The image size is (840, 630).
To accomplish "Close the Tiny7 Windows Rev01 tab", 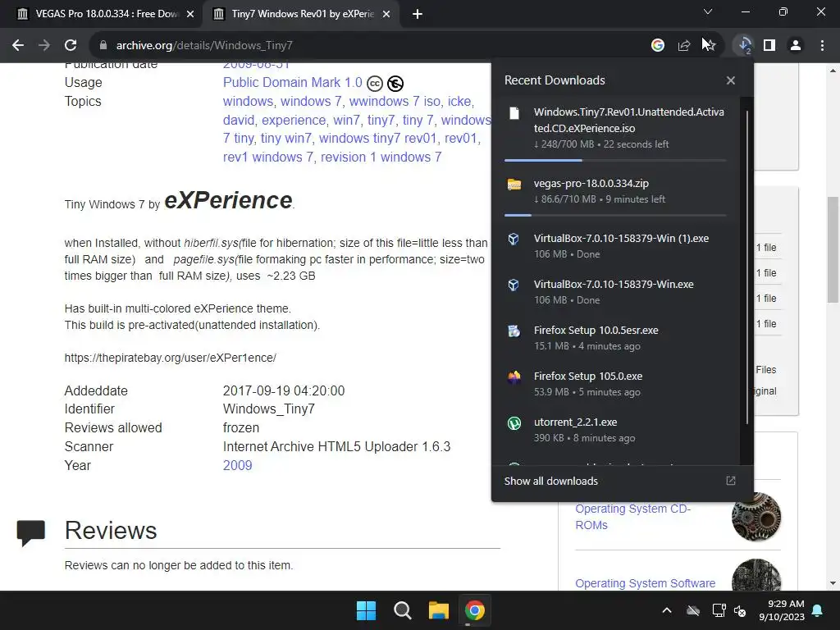I will pos(386,14).
